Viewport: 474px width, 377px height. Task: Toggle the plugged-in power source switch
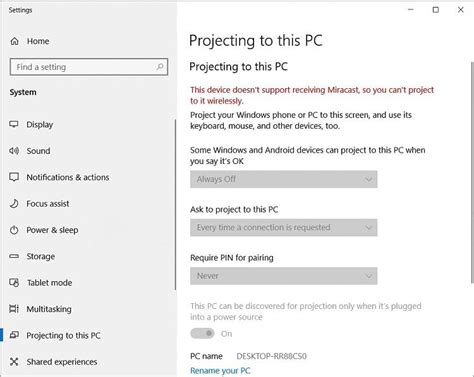point(202,333)
